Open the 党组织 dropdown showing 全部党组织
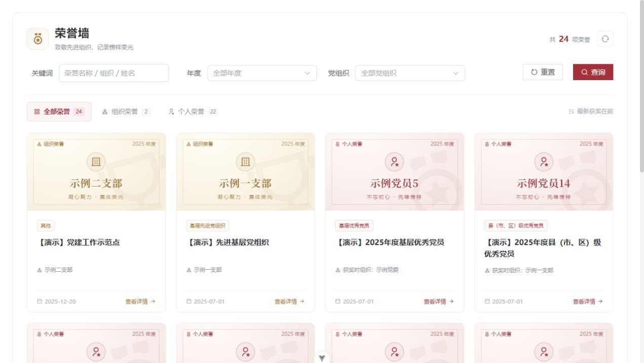The width and height of the screenshot is (644, 363). coord(410,73)
